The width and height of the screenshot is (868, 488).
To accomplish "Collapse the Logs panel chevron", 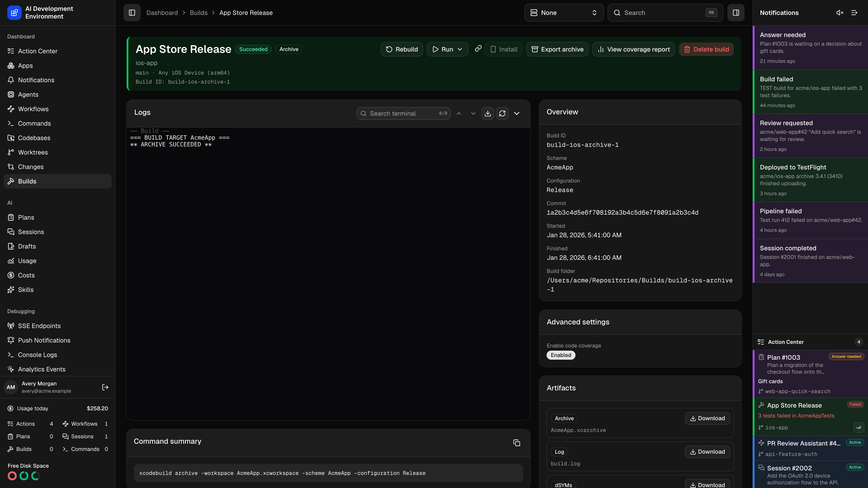I will coord(517,113).
